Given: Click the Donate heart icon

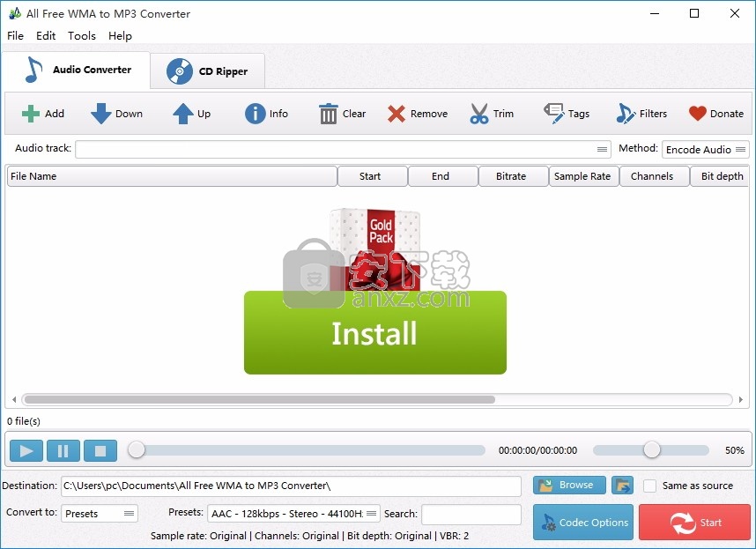Looking at the screenshot, I should (697, 114).
